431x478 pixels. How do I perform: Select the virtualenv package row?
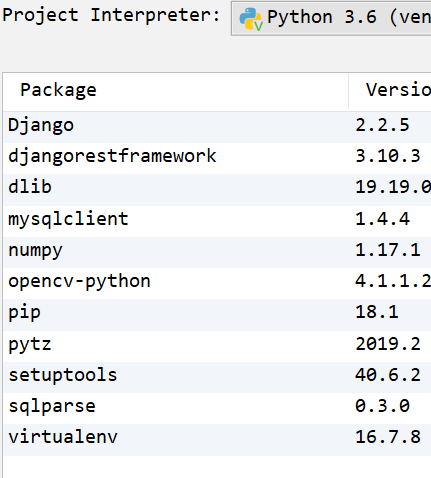point(217,440)
